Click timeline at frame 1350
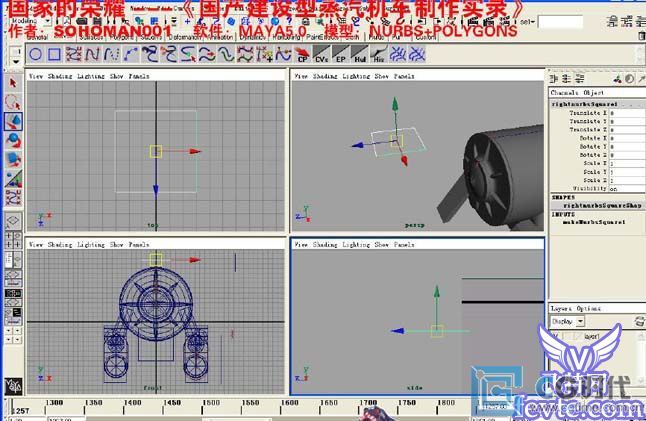The width and height of the screenshot is (646, 421). tap(84, 406)
